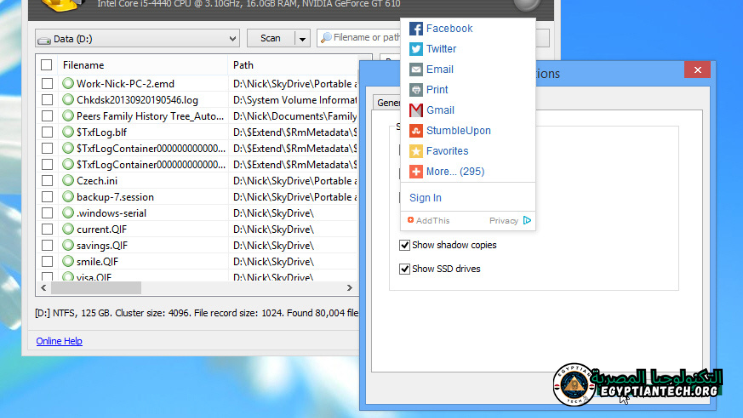This screenshot has width=743, height=418.
Task: Click the orange More plus icon
Action: pyautogui.click(x=416, y=172)
